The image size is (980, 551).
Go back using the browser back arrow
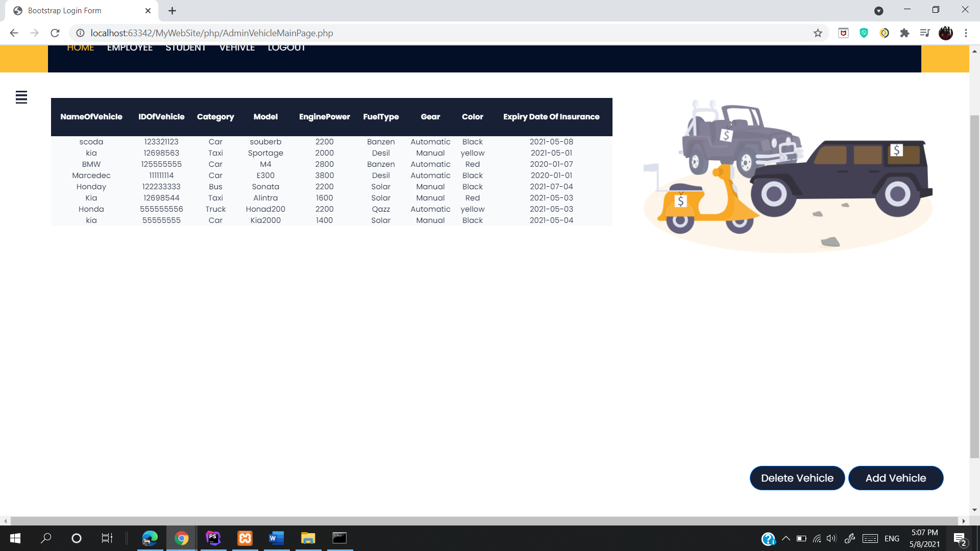coord(13,33)
